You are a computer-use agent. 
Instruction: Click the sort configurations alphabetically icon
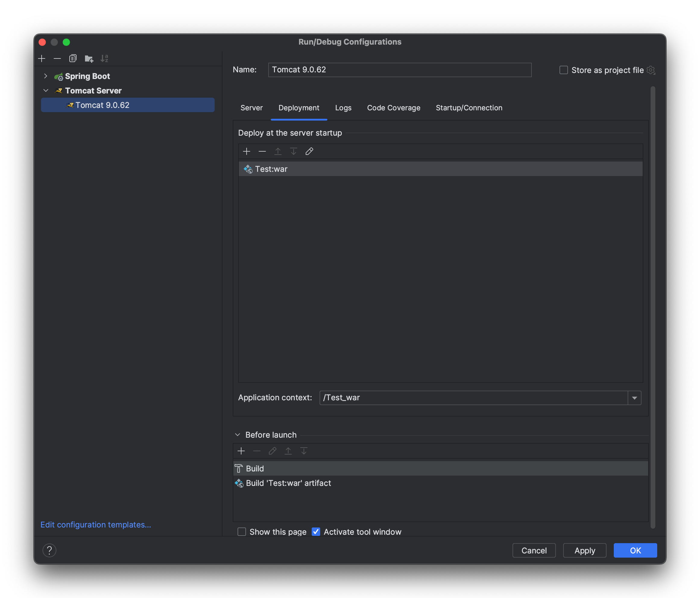tap(104, 58)
